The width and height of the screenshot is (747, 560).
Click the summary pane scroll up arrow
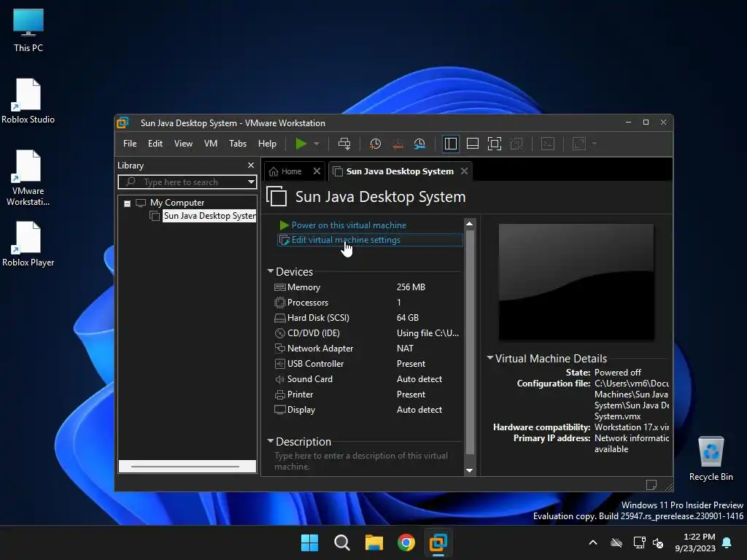pos(469,223)
